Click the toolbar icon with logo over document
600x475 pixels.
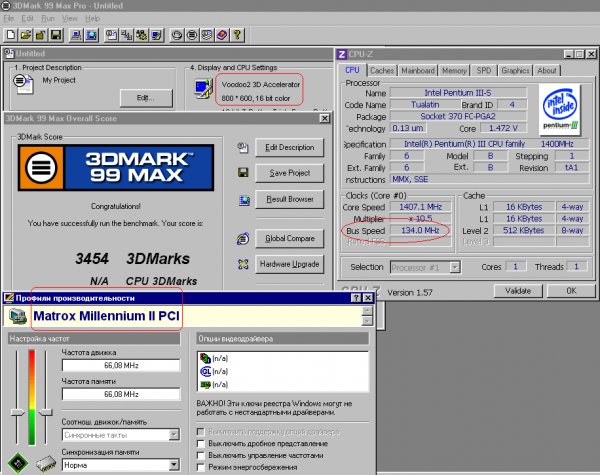click(111, 35)
